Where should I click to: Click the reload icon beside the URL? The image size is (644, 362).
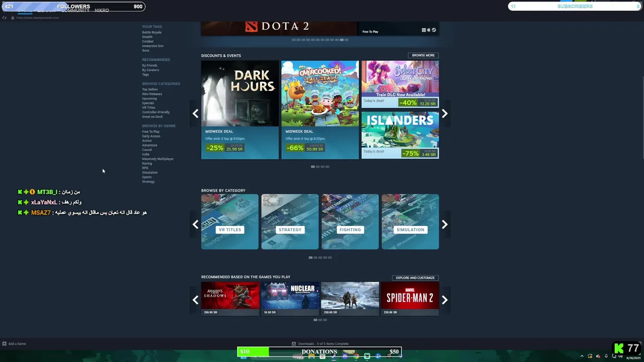point(5,18)
